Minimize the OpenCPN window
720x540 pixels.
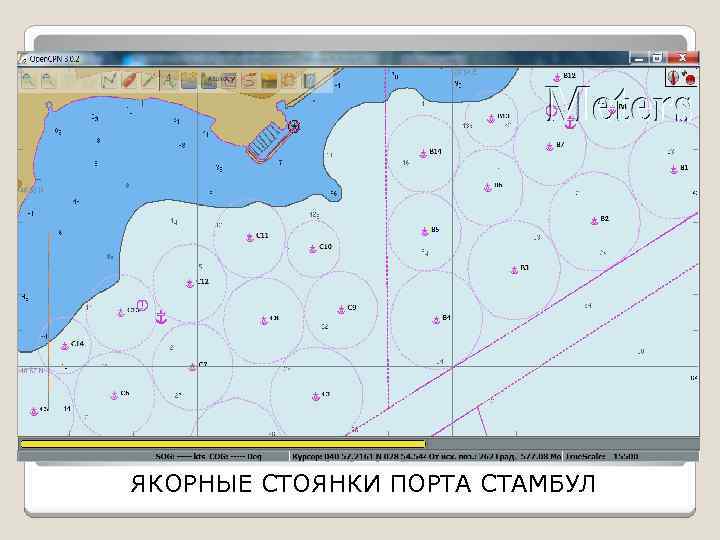point(639,58)
